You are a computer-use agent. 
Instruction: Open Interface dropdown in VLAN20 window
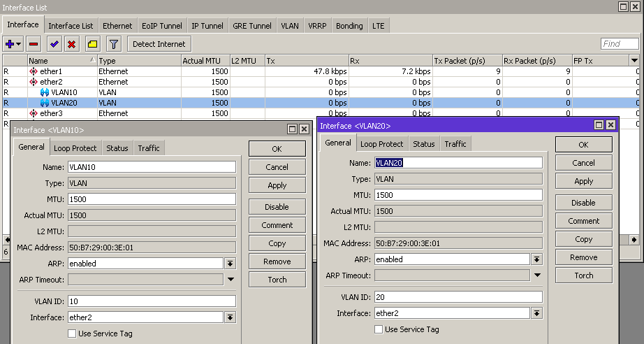pos(536,313)
